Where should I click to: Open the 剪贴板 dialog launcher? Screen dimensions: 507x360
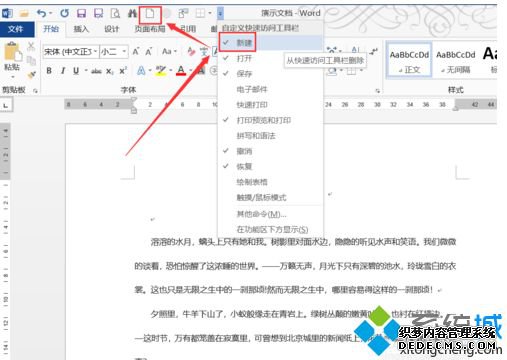point(35,90)
